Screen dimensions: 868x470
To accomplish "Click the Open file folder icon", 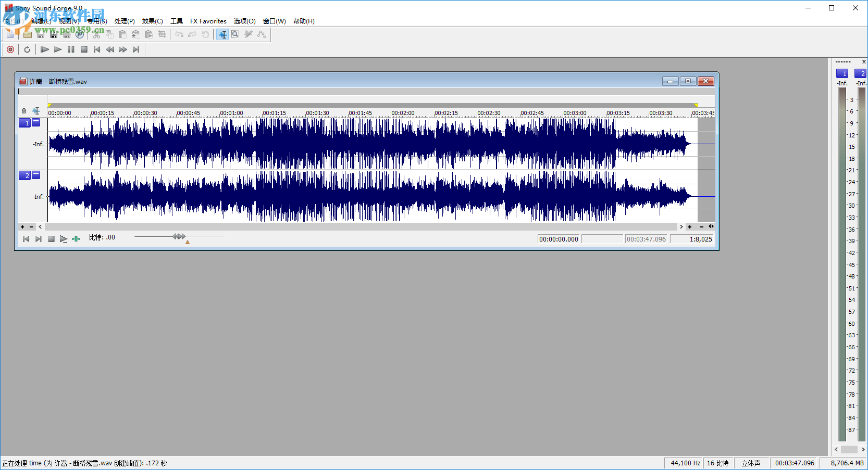I will click(x=27, y=34).
